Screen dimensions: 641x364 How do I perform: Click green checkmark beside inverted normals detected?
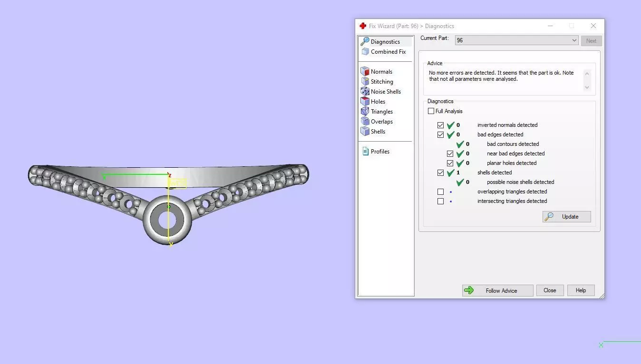pyautogui.click(x=451, y=125)
